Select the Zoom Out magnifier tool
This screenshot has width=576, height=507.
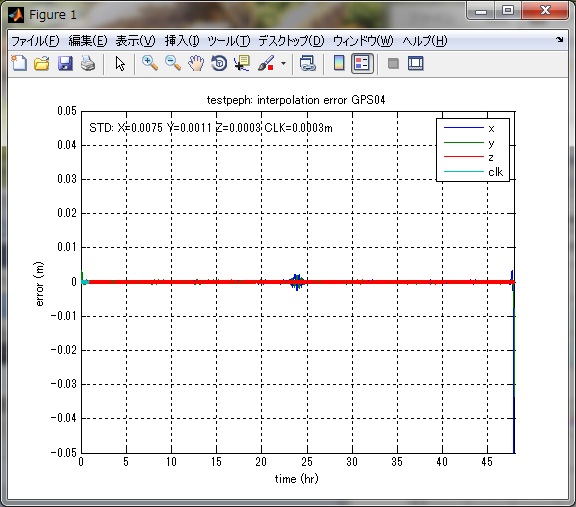click(x=173, y=64)
